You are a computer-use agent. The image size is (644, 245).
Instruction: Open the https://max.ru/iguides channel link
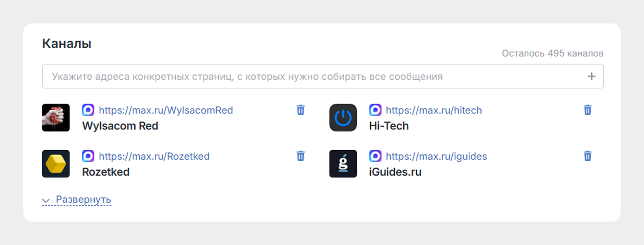click(x=436, y=156)
